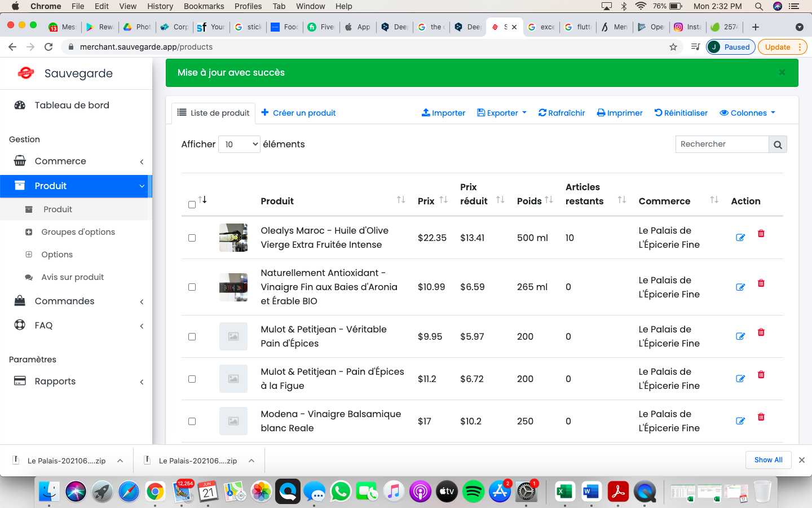Open the Colonnes dropdown
The image size is (812, 508).
point(748,113)
